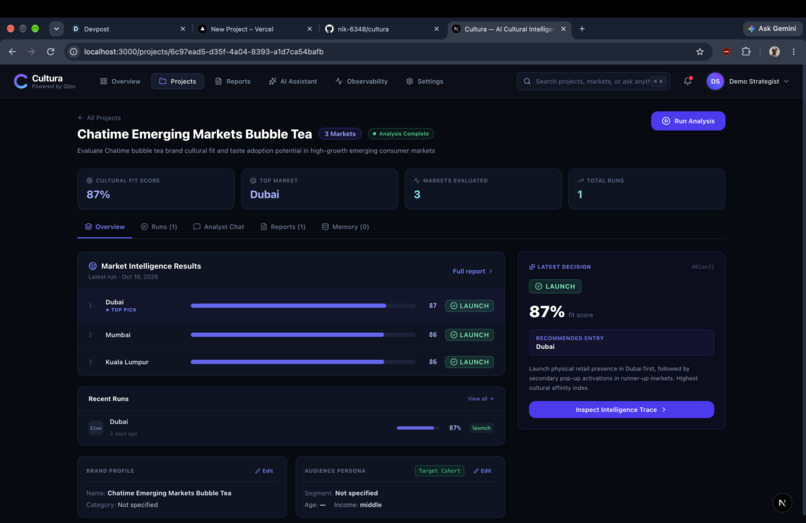Switch to the Devpost browser tab

(x=129, y=29)
